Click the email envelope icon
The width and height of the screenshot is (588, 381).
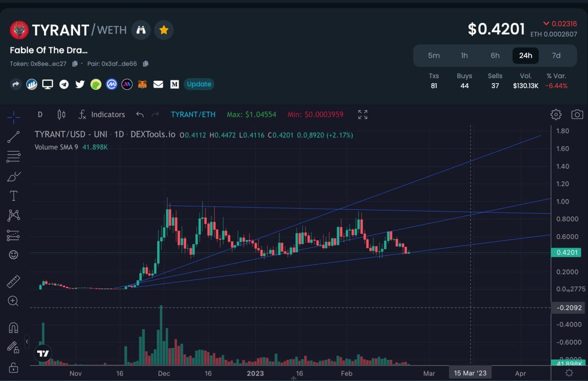tap(158, 84)
